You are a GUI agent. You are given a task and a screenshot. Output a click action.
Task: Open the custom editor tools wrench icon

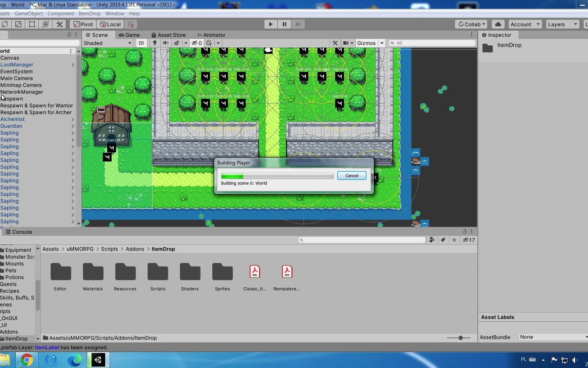[x=60, y=24]
